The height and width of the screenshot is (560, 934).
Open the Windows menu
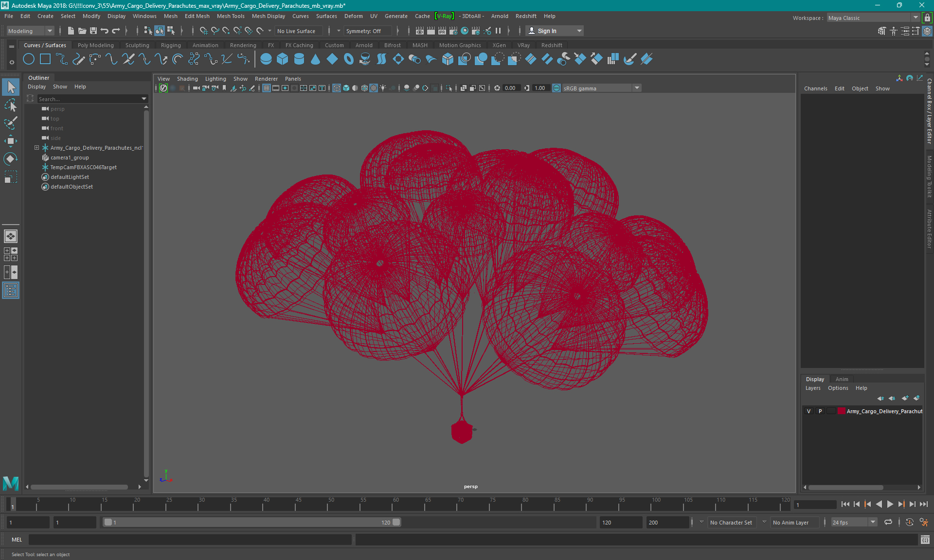(x=144, y=16)
